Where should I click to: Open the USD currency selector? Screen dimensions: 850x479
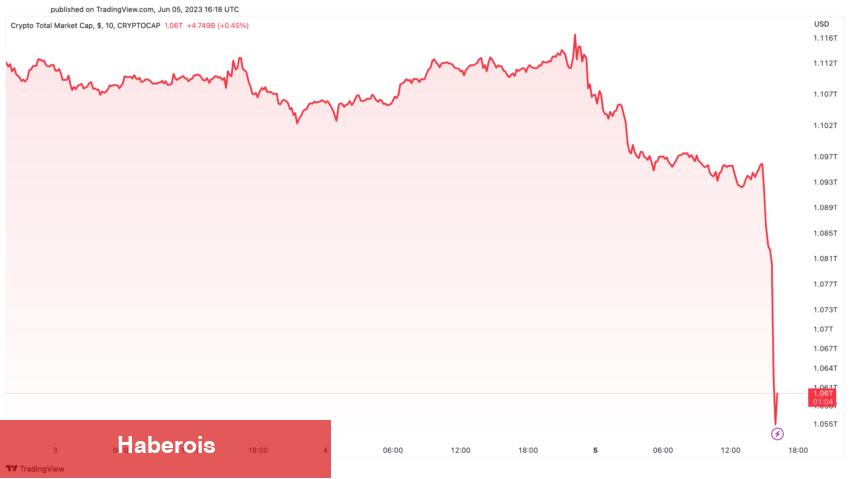pyautogui.click(x=821, y=24)
